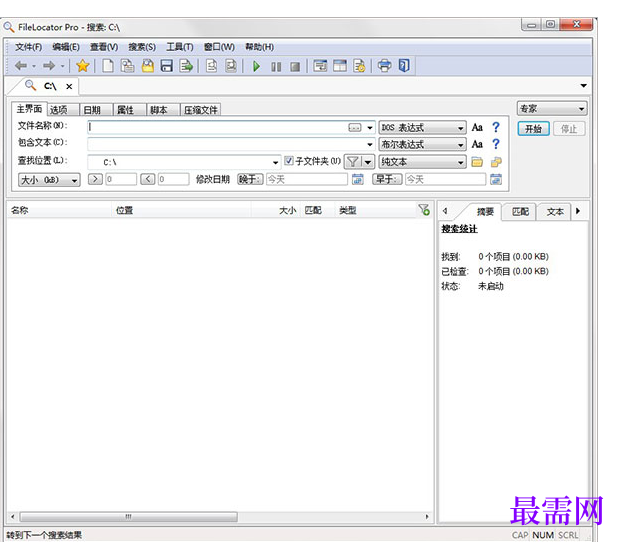Click the second document magnifier toolbar icon
The height and width of the screenshot is (542, 622).
(x=231, y=66)
